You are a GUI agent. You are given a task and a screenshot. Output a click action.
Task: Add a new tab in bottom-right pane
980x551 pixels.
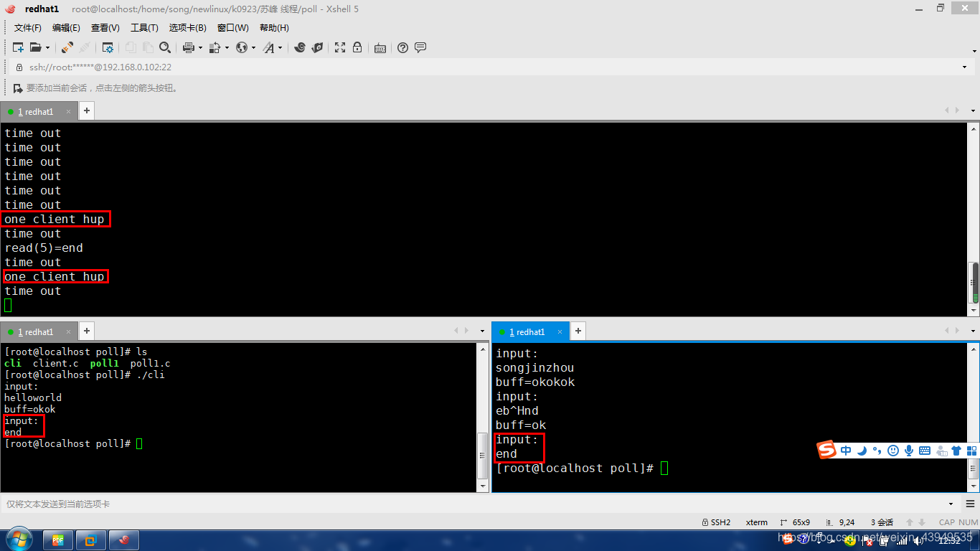click(578, 331)
